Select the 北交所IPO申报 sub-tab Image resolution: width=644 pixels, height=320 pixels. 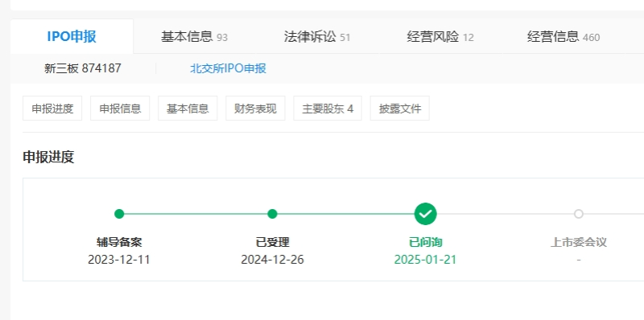coord(228,68)
